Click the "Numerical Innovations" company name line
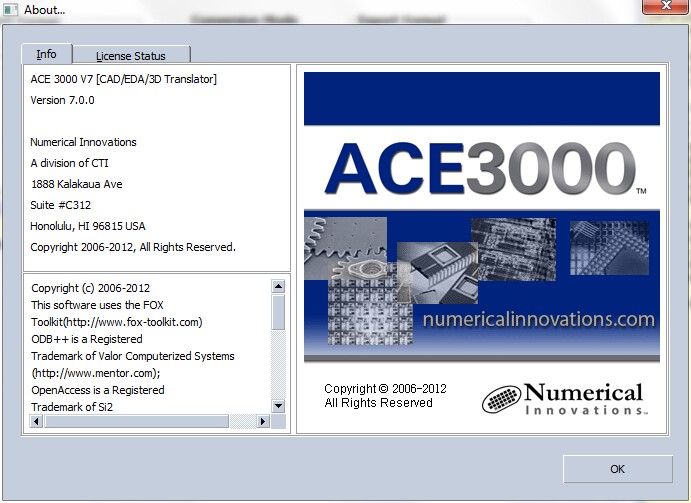Image resolution: width=691 pixels, height=503 pixels. coord(83,142)
